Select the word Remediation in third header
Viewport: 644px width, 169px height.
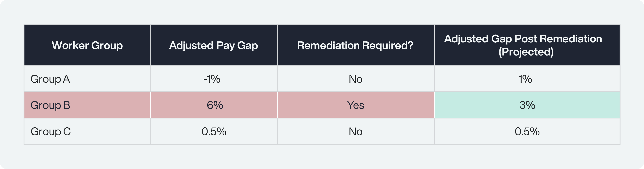(x=328, y=45)
